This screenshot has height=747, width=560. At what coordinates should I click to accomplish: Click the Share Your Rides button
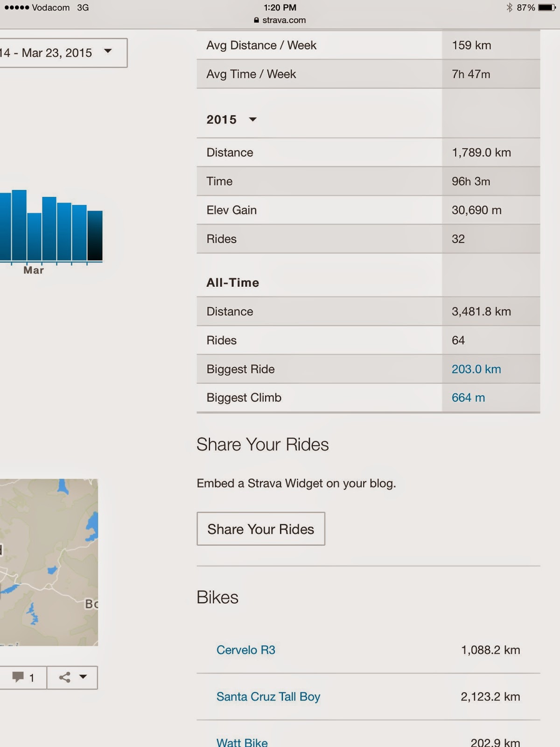[260, 529]
